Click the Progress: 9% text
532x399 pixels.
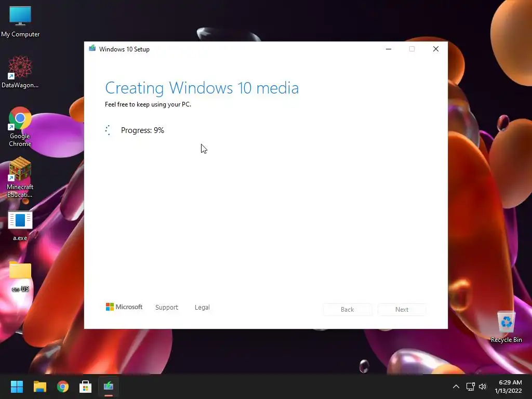[142, 130]
